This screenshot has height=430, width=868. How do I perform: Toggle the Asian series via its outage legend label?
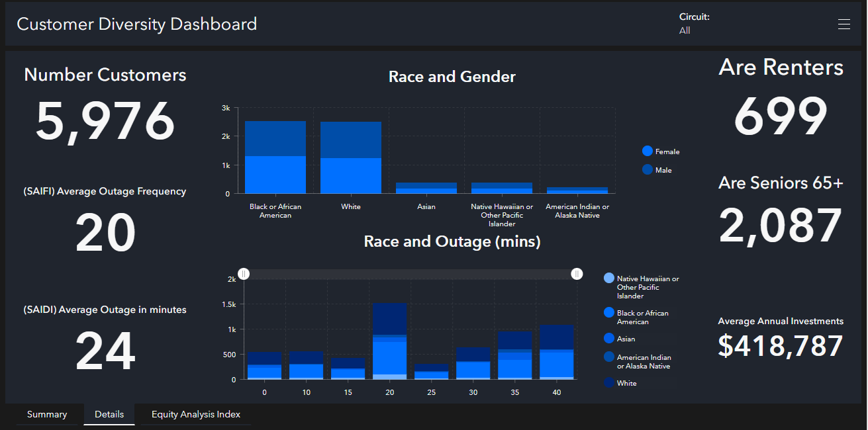click(626, 338)
